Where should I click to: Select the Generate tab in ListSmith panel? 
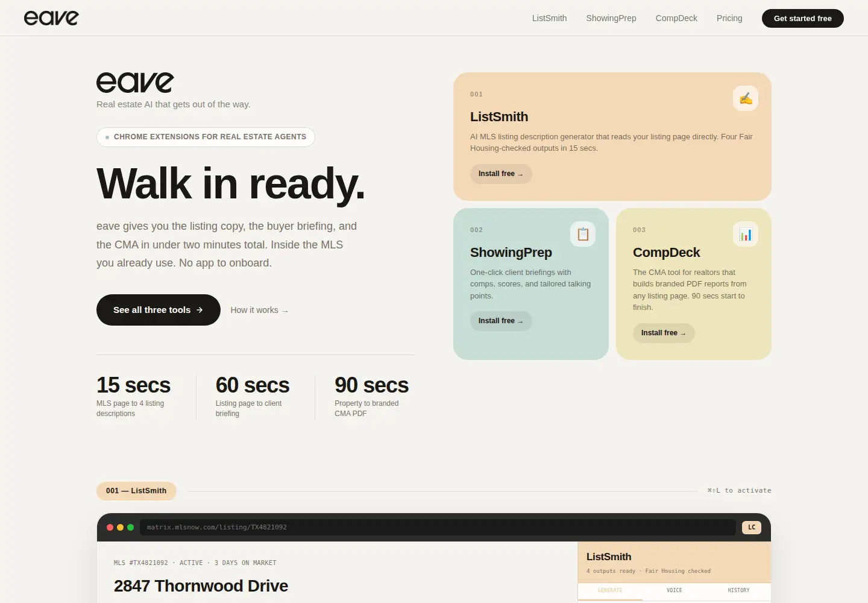pyautogui.click(x=610, y=590)
